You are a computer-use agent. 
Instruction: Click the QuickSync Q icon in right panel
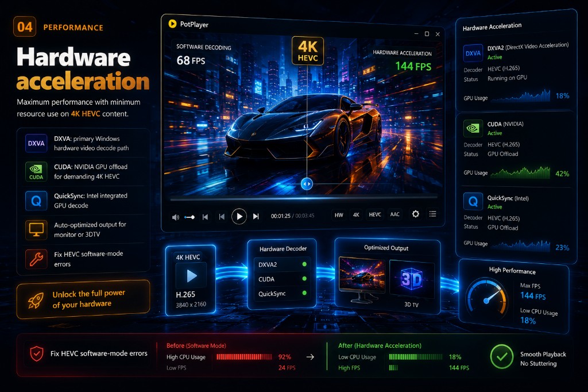[473, 202]
